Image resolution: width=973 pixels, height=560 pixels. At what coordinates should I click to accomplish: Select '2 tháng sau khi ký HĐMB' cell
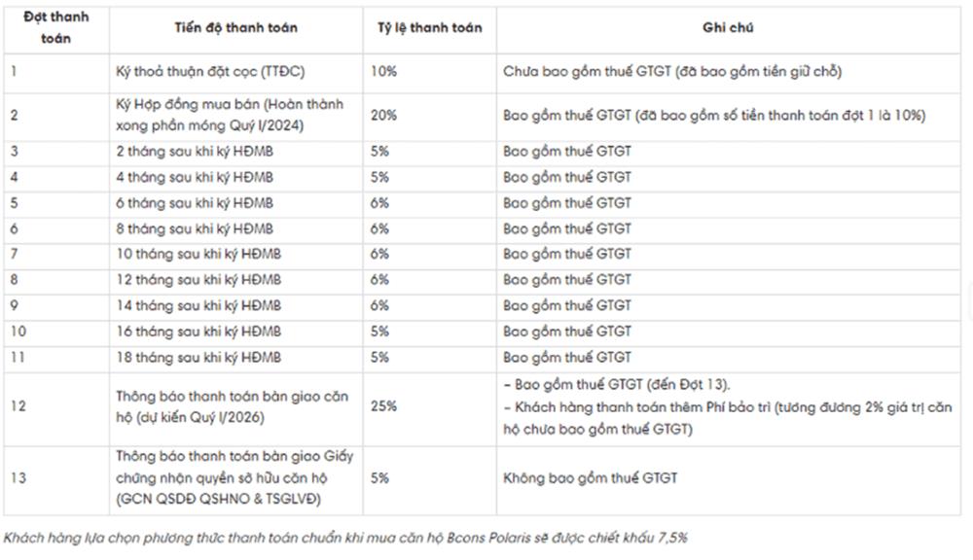point(235,152)
